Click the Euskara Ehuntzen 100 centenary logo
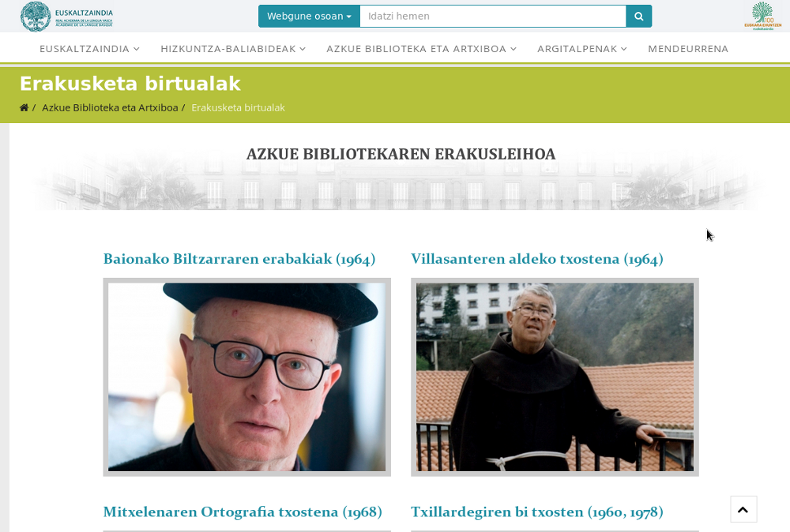The height and width of the screenshot is (532, 790). click(x=763, y=16)
